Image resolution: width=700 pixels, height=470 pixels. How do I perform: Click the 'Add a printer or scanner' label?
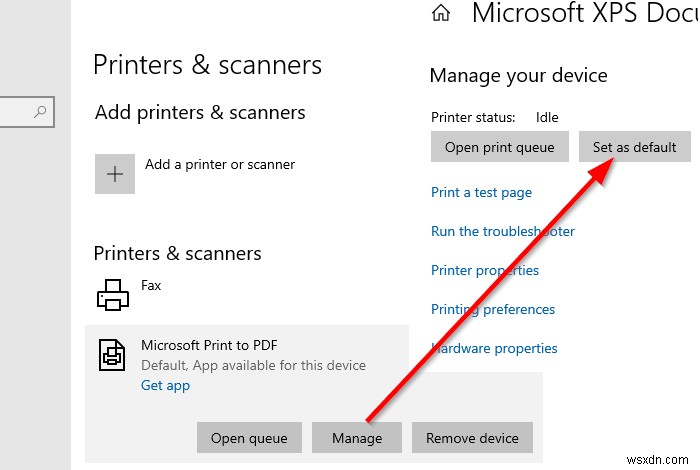point(220,164)
